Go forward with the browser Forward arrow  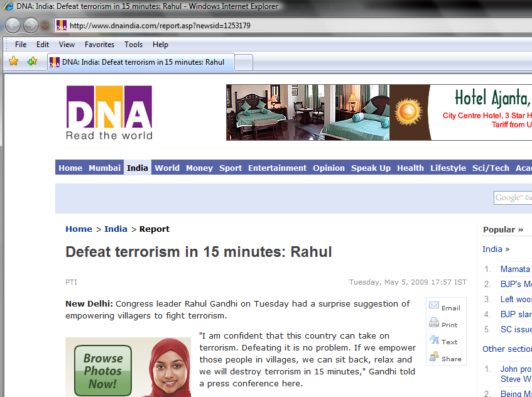tap(31, 25)
